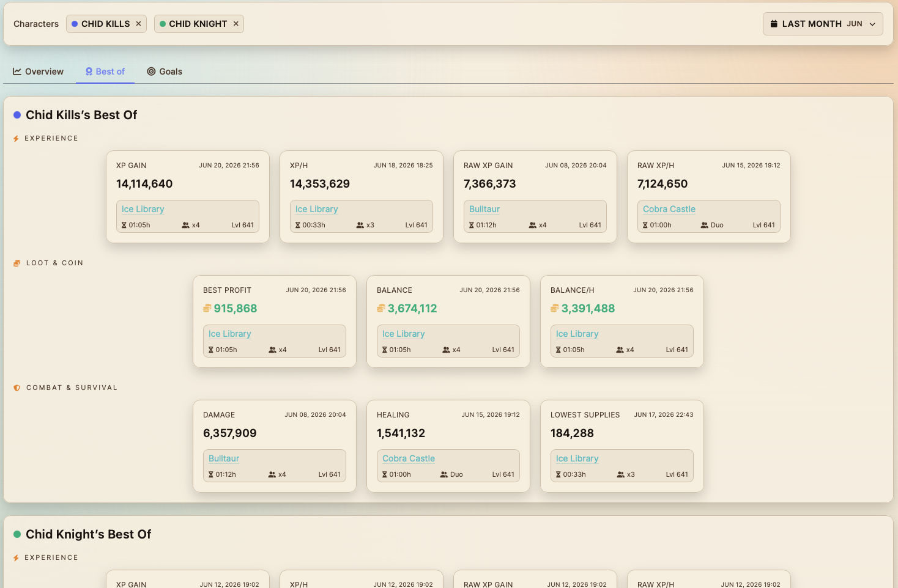Open Bulltaur link in Raw XP Gain card
This screenshot has width=898, height=588.
coord(484,209)
